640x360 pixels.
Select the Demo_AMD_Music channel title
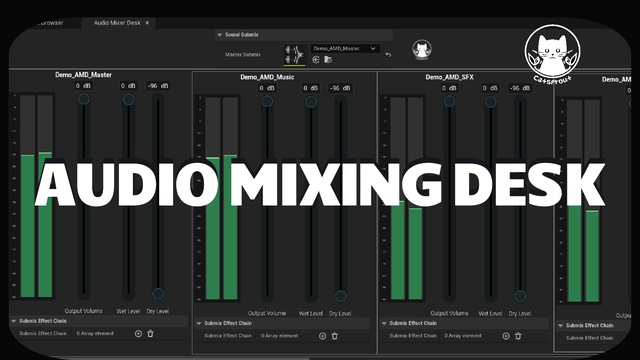[267, 77]
